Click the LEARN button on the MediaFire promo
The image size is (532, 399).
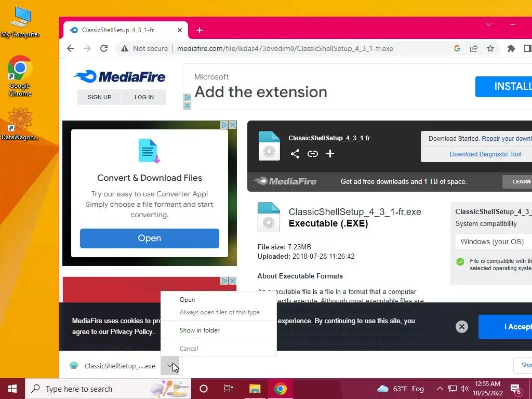(x=517, y=182)
